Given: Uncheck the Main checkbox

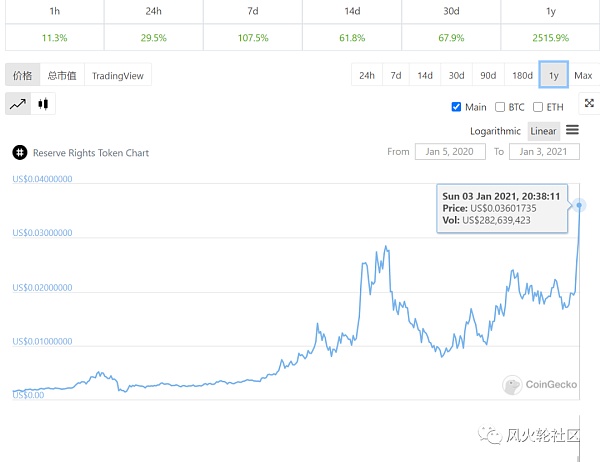Looking at the screenshot, I should coord(456,107).
